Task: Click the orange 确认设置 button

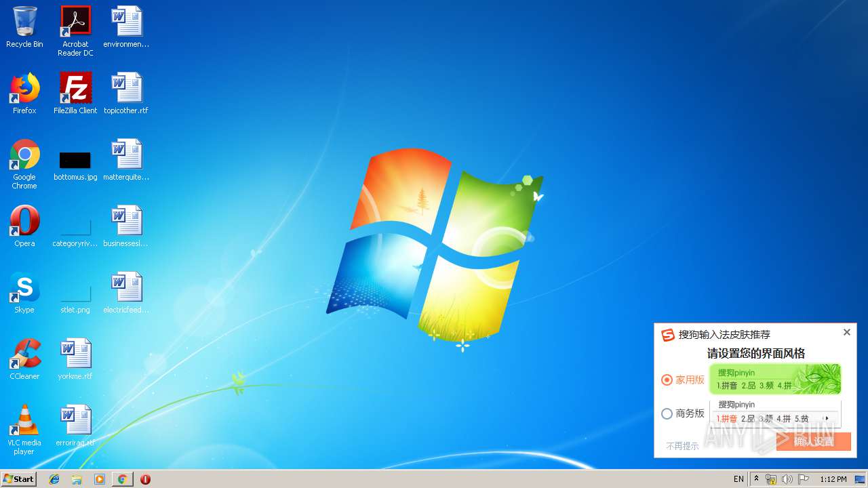Action: [x=813, y=441]
